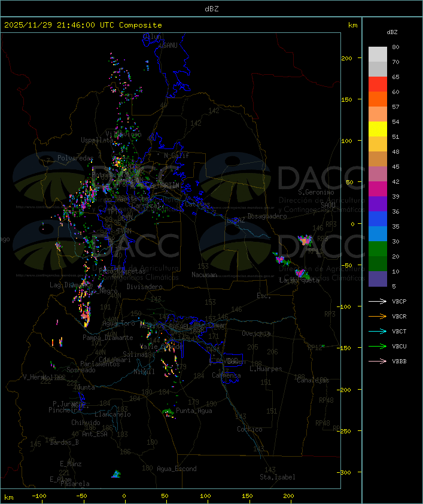Screen dimensions: 423x504
Task: Click the Punta_Agua map label
Action: (x=194, y=411)
